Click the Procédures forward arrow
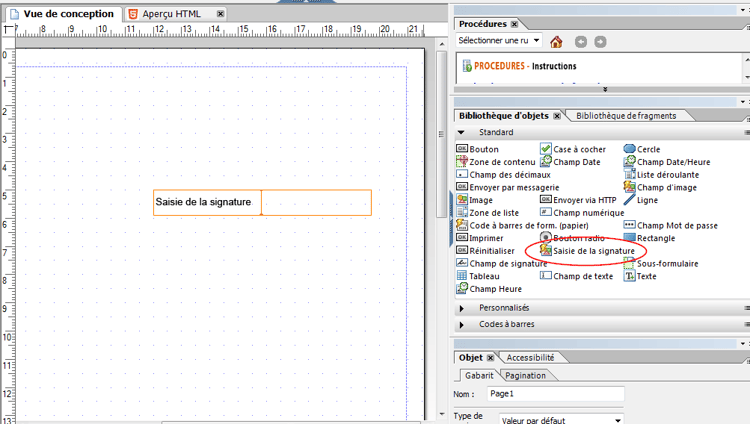The height and width of the screenshot is (424, 750). pyautogui.click(x=600, y=42)
